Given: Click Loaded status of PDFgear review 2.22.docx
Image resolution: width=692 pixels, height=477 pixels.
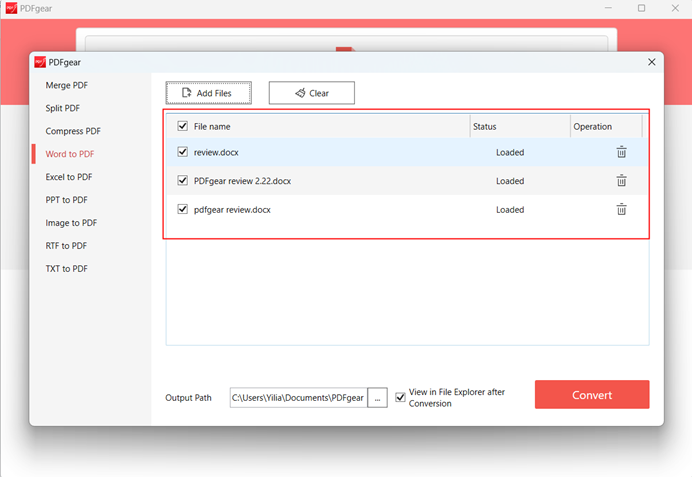Looking at the screenshot, I should coord(510,181).
